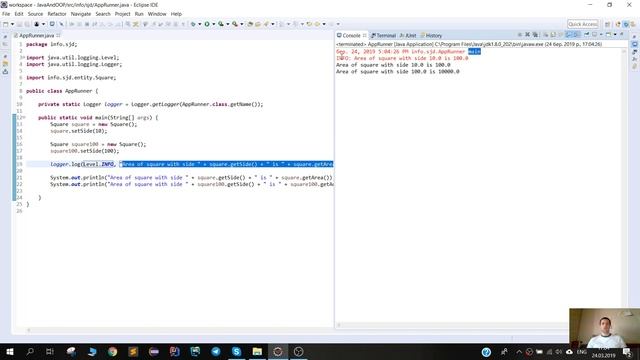The height and width of the screenshot is (360, 640).
Task: Toggle Word Wrap in Console toolbar
Action: 561,34
